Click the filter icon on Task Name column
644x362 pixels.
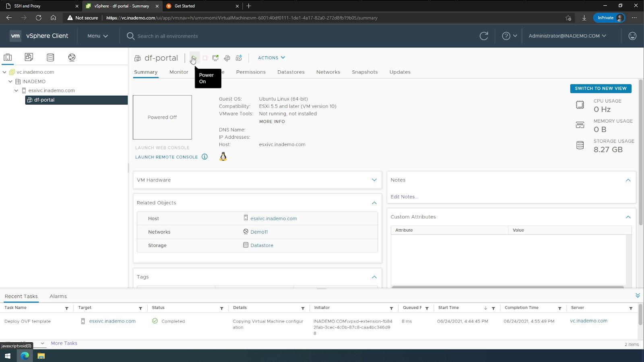(67, 308)
